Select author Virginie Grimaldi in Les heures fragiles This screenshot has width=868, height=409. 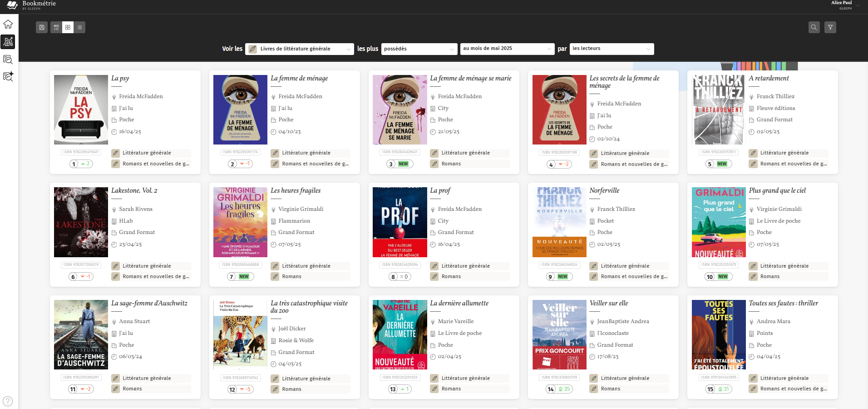tap(301, 209)
